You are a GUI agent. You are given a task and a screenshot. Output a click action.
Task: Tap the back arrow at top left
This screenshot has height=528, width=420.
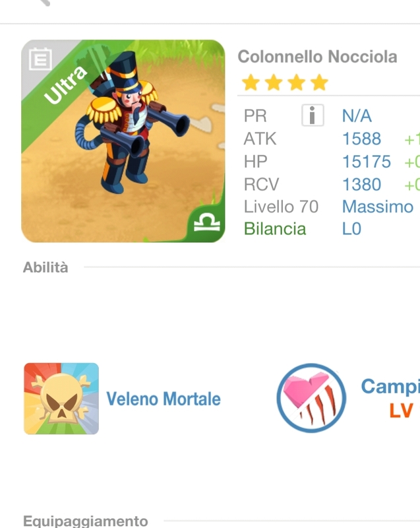(x=44, y=3)
